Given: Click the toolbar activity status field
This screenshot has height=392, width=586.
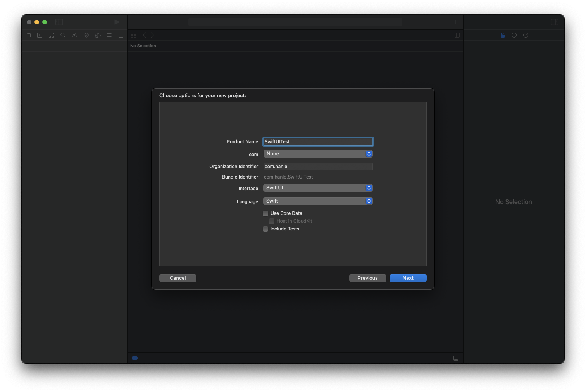Looking at the screenshot, I should (295, 22).
